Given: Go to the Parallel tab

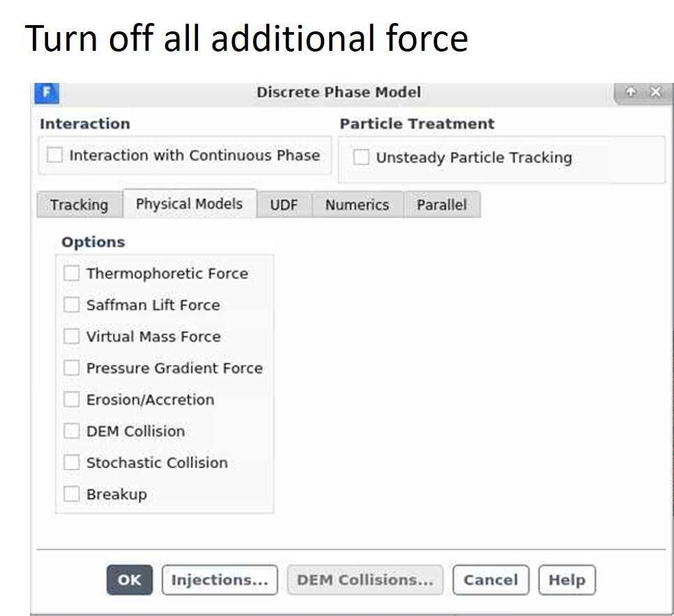Looking at the screenshot, I should [x=442, y=205].
